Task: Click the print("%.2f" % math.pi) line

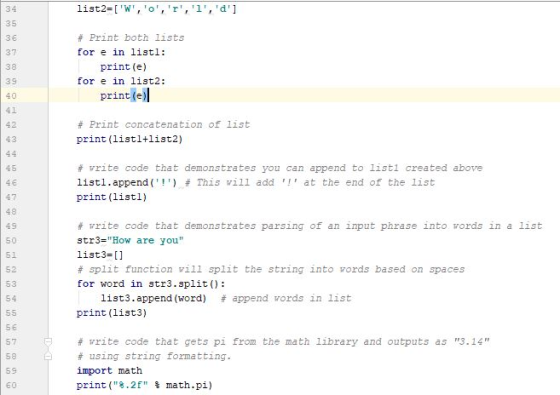Action: [x=145, y=385]
